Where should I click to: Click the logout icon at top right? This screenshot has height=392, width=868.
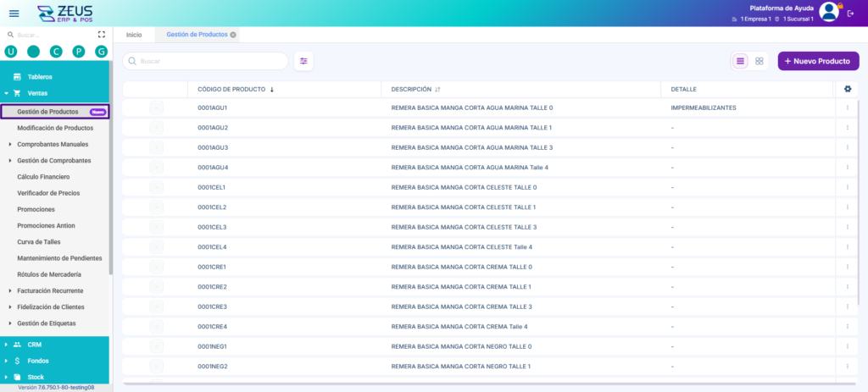[851, 14]
